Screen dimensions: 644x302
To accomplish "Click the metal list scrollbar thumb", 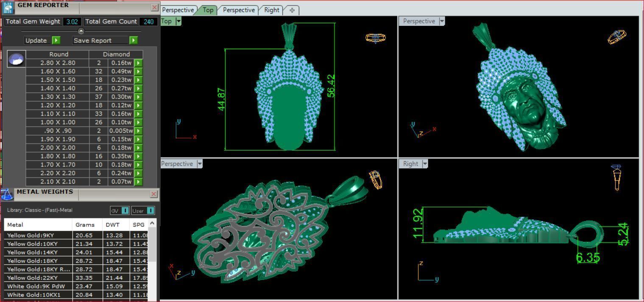I will point(152,244).
